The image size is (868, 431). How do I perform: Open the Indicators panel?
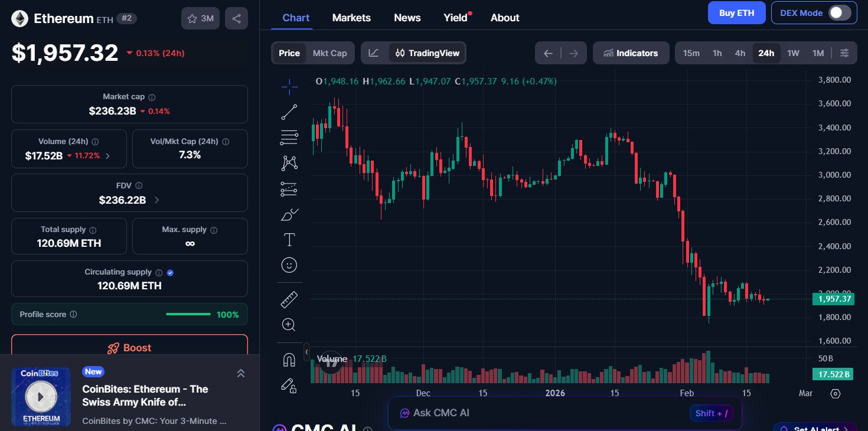tap(631, 53)
